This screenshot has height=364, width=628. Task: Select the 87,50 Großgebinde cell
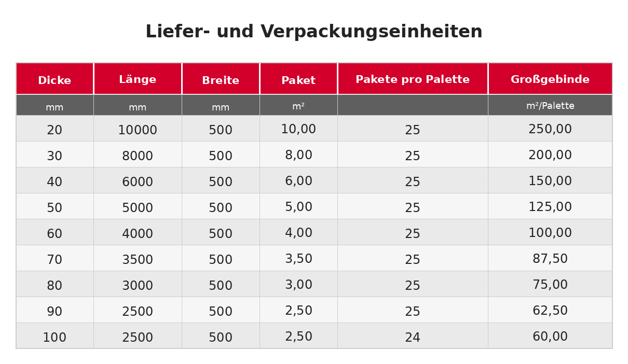(550, 259)
